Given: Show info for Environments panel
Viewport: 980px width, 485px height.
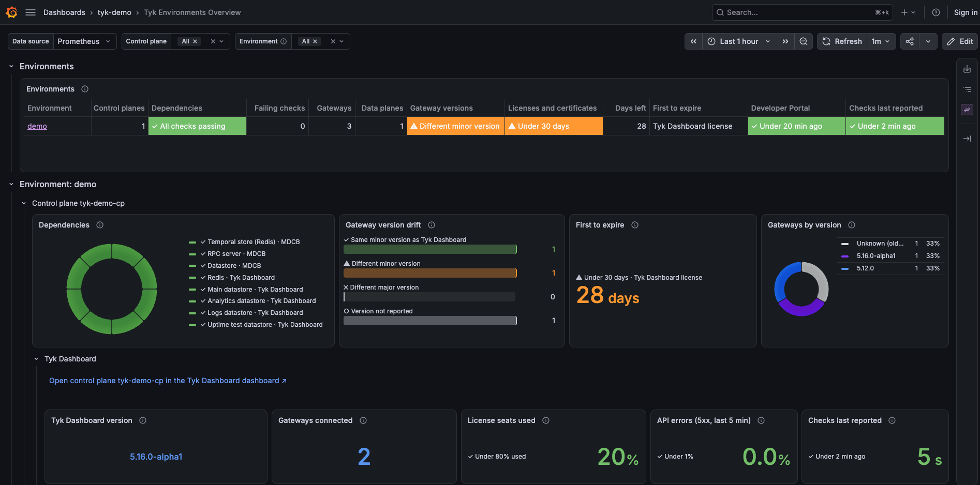Looking at the screenshot, I should click(x=85, y=89).
